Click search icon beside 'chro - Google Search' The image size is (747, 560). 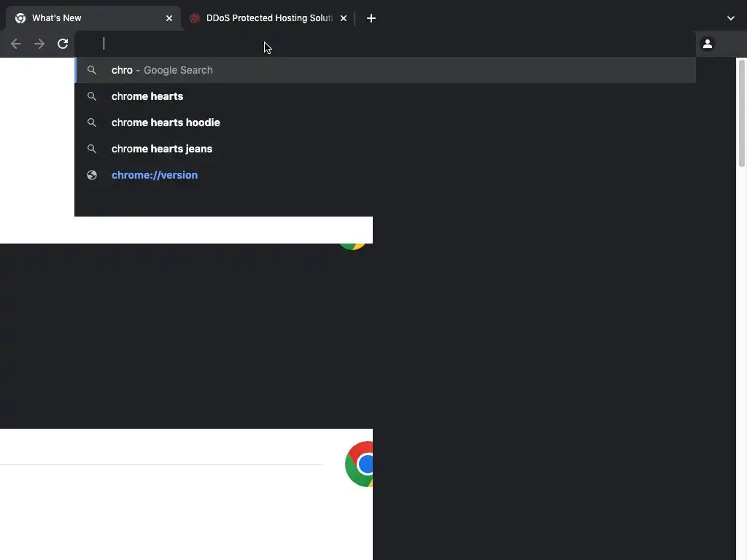click(92, 70)
